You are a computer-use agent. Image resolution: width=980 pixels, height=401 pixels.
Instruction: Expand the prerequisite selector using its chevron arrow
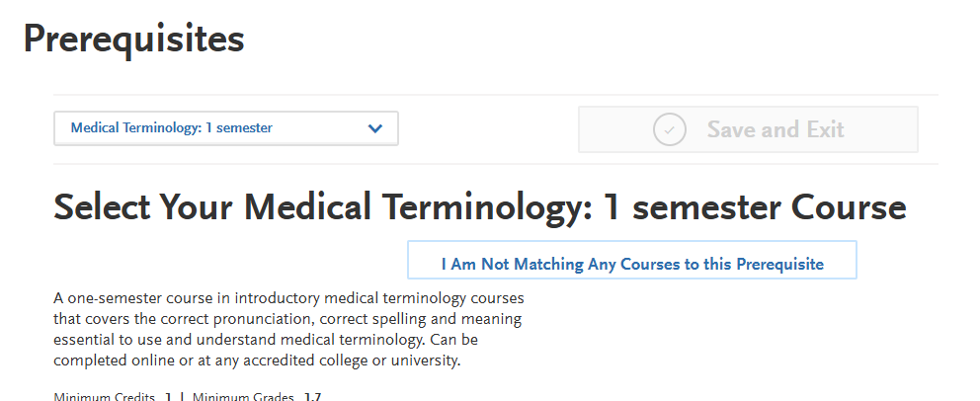374,128
